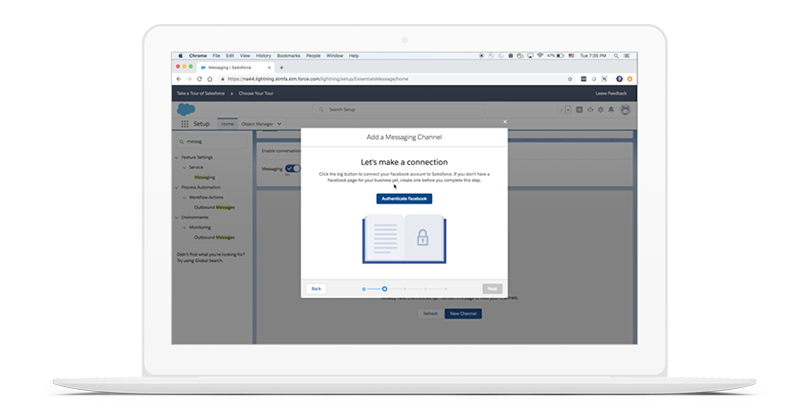Collapse the Process Automation tree node
800x417 pixels.
(178, 187)
